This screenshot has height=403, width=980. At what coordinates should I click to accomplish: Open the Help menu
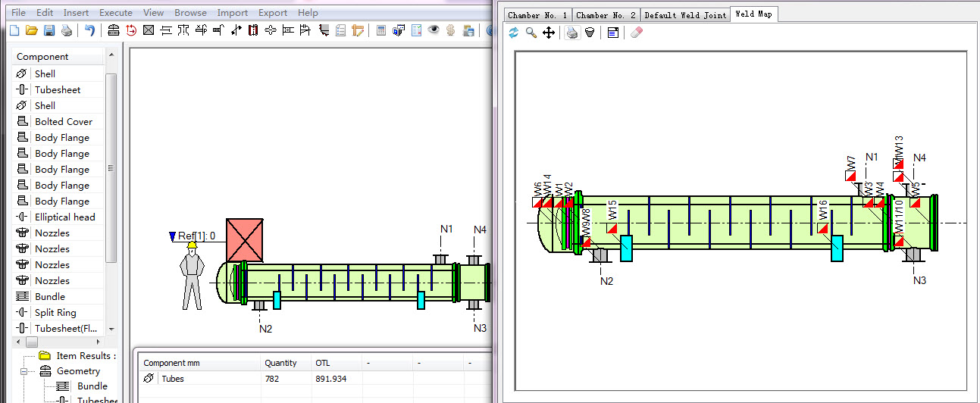[x=308, y=13]
